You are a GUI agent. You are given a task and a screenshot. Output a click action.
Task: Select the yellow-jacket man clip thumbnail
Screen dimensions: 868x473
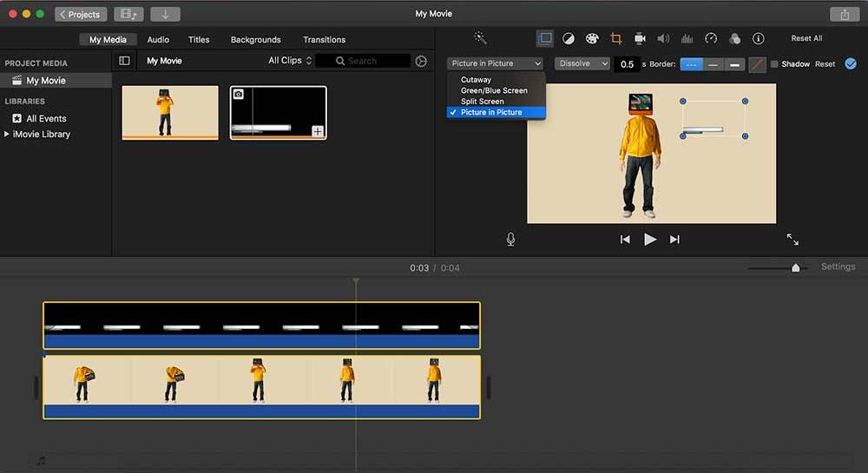pyautogui.click(x=170, y=112)
